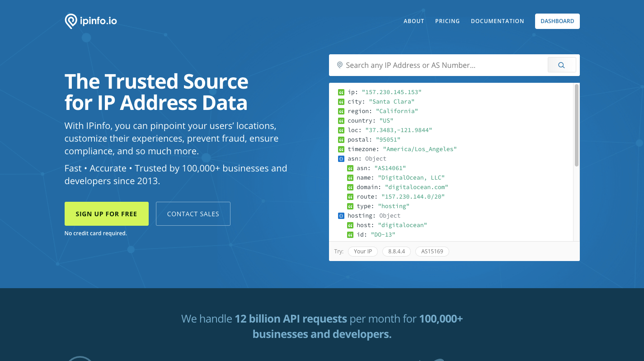Click the search magnifier button

click(562, 65)
